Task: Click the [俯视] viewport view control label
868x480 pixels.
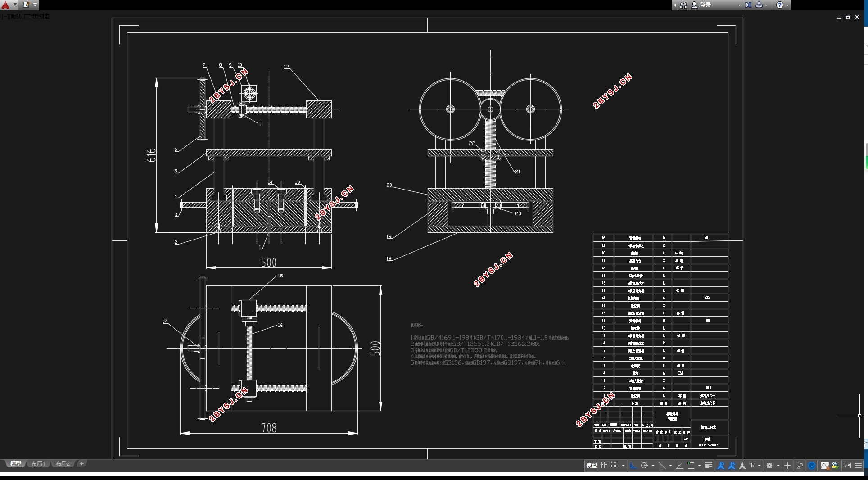Action: pyautogui.click(x=16, y=17)
